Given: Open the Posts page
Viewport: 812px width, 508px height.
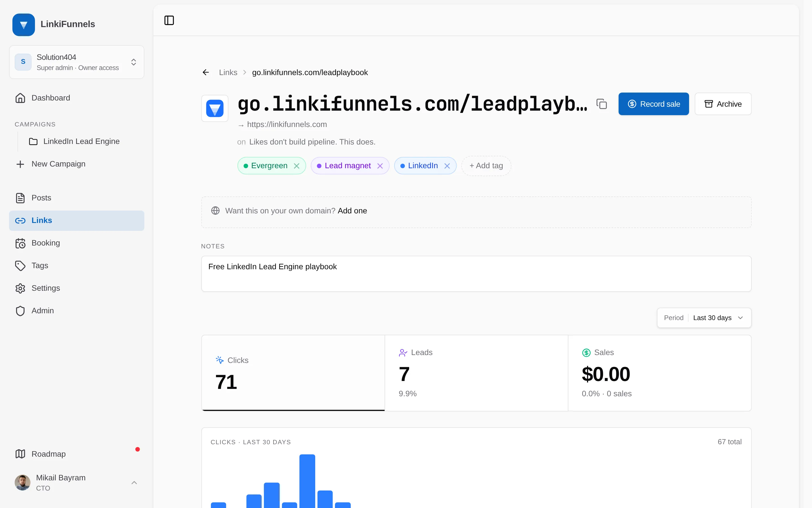Looking at the screenshot, I should click(77, 198).
